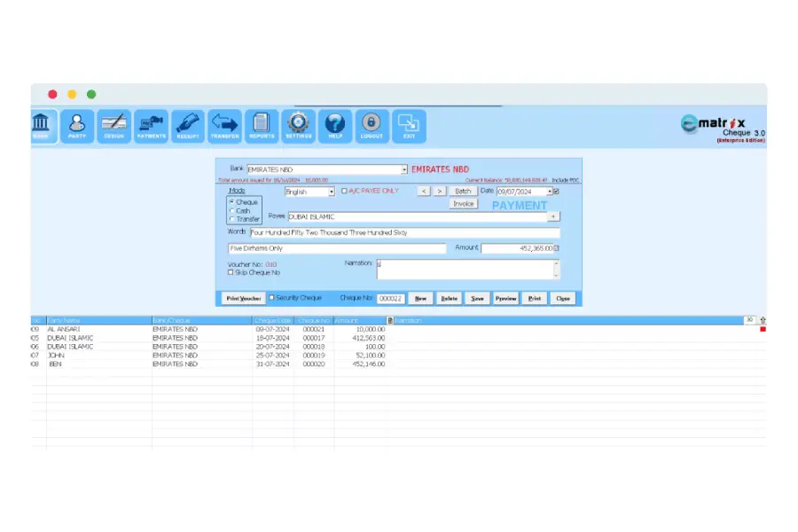
Task: Open the Transfer arrows icon
Action: [x=224, y=125]
